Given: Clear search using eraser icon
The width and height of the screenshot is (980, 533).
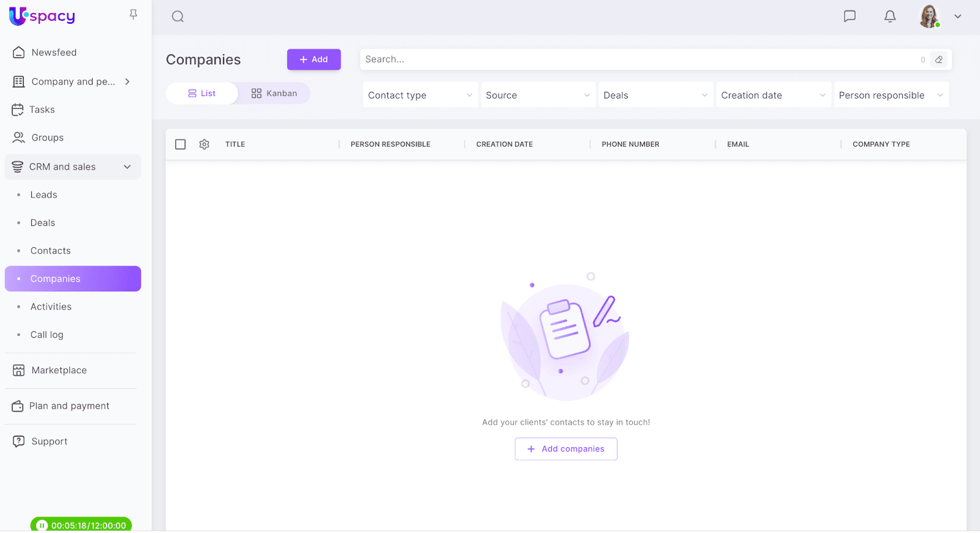Looking at the screenshot, I should click(x=939, y=59).
